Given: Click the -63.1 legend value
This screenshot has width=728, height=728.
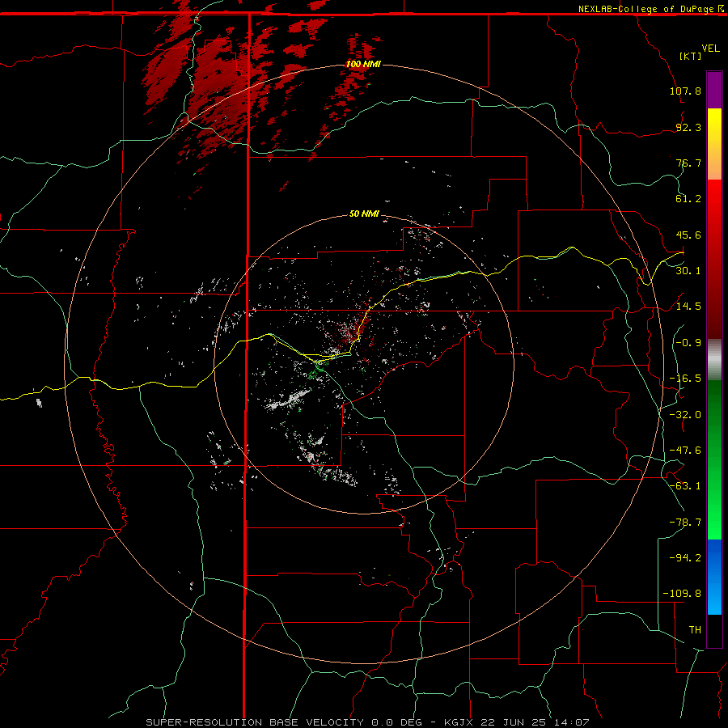Looking at the screenshot, I should (685, 486).
